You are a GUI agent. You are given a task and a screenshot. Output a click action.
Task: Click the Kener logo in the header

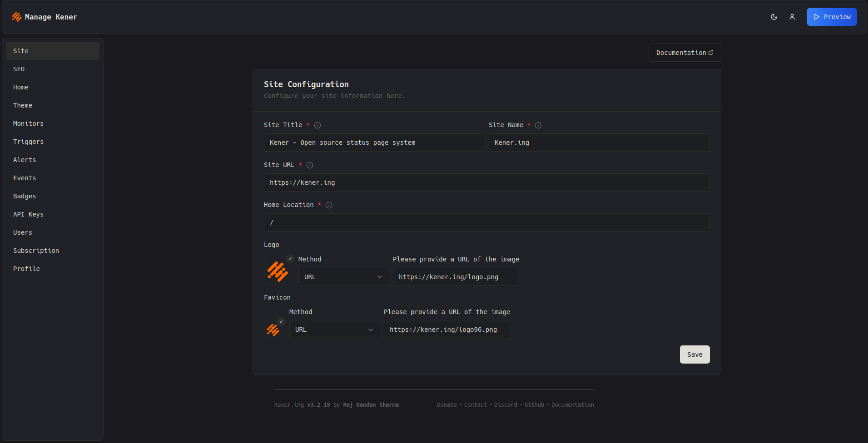pos(17,17)
